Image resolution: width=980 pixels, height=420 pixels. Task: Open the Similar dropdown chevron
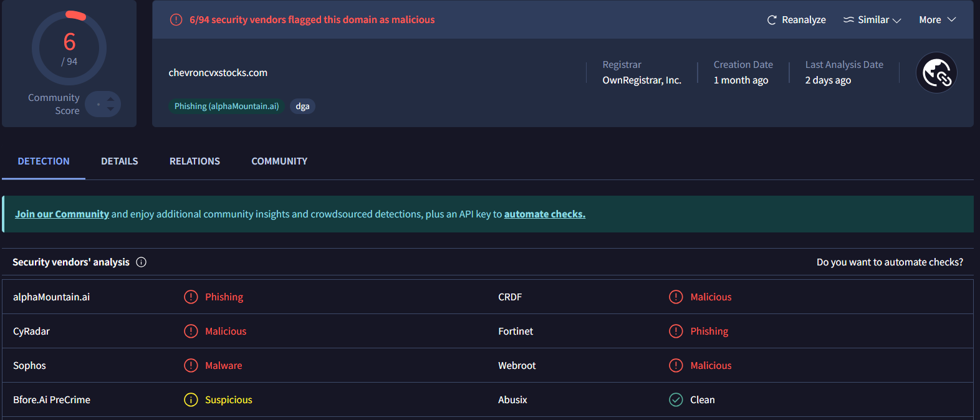click(x=897, y=21)
